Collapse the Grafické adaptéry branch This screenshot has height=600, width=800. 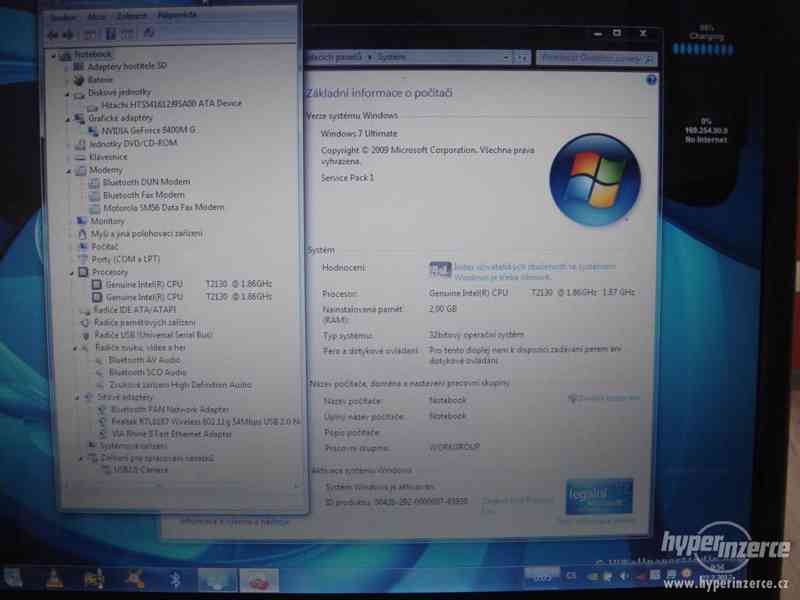pyautogui.click(x=67, y=119)
